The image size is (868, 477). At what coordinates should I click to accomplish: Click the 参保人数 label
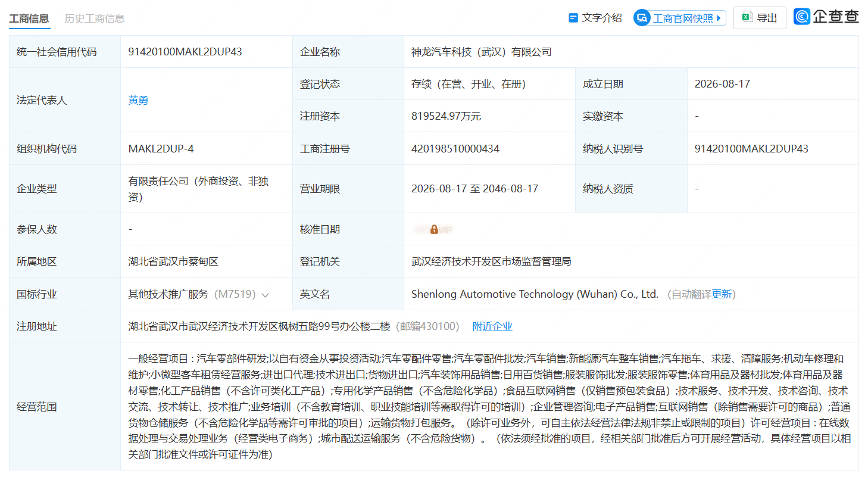(37, 229)
